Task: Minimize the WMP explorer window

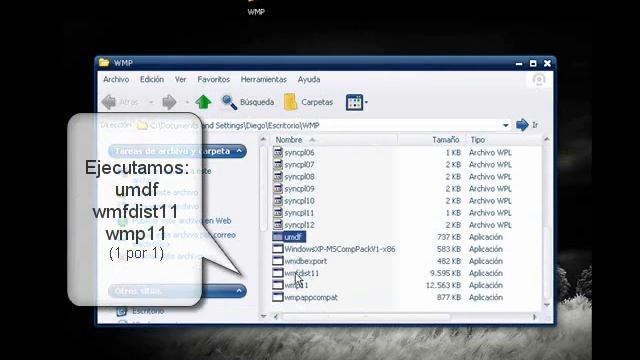Action: 519,64
